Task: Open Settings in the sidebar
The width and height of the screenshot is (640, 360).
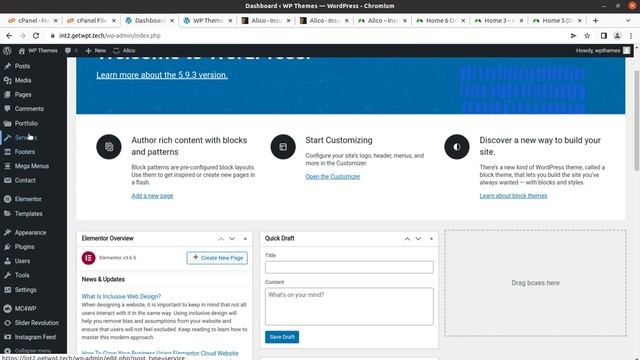Action: click(x=25, y=290)
